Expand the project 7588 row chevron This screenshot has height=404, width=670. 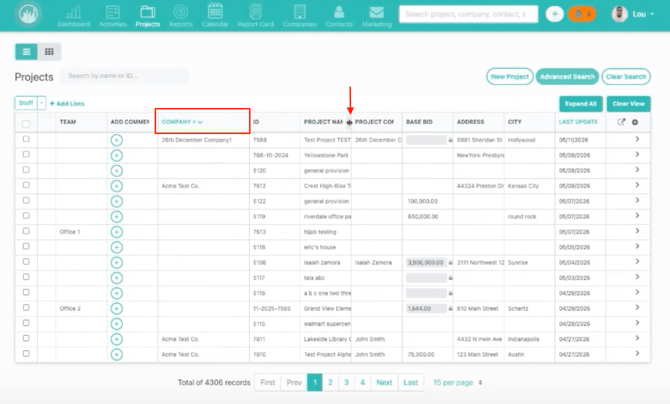click(637, 139)
